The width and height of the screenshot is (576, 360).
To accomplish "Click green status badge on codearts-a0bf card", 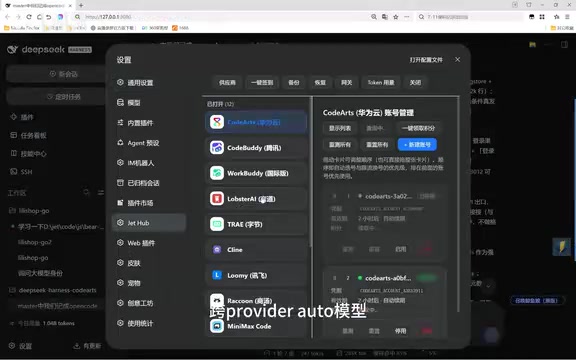I will click(427, 278).
